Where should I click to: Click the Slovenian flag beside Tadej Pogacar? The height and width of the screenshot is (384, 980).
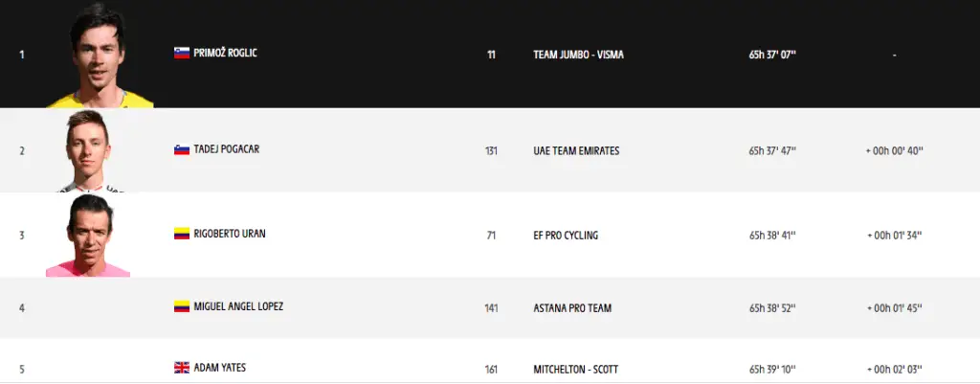(182, 150)
